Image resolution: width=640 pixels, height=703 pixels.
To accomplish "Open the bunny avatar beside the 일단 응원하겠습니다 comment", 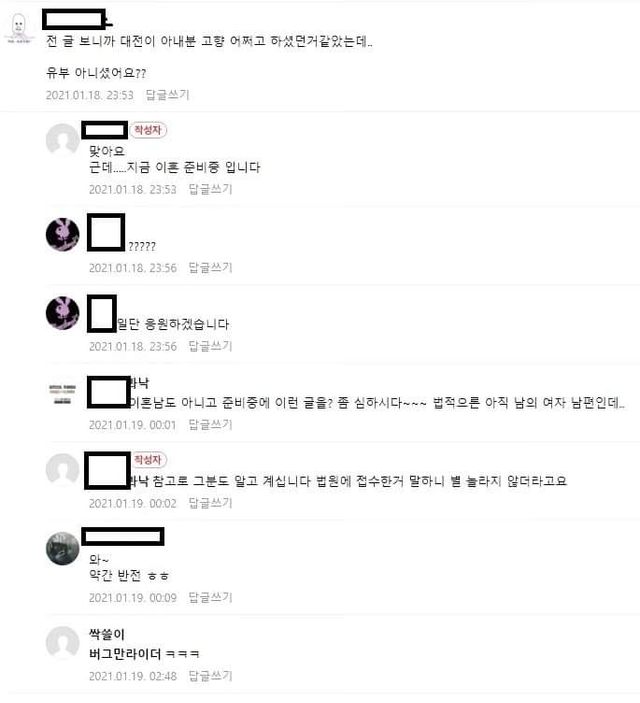I will [63, 313].
